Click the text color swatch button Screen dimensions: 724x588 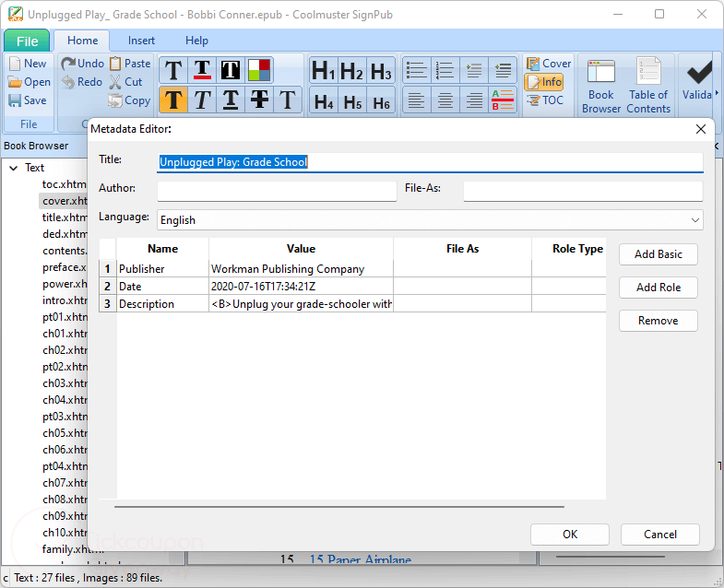pos(260,71)
